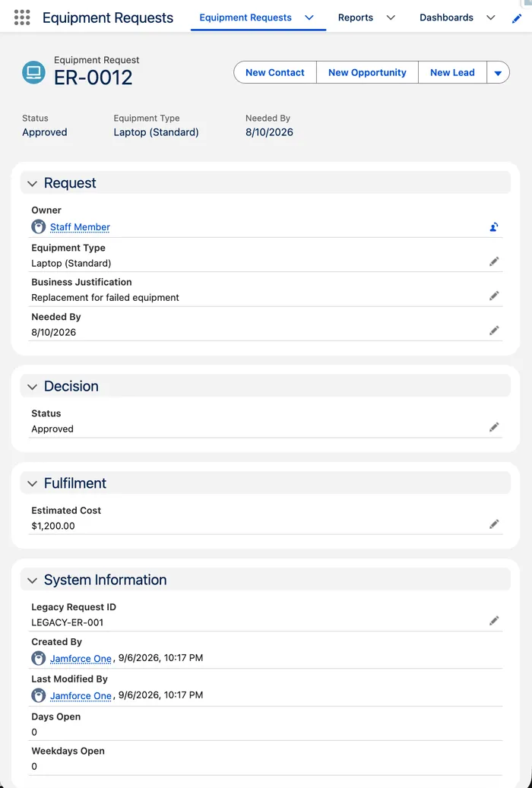The image size is (532, 788).
Task: Edit Needed By pencil icon
Action: click(494, 331)
